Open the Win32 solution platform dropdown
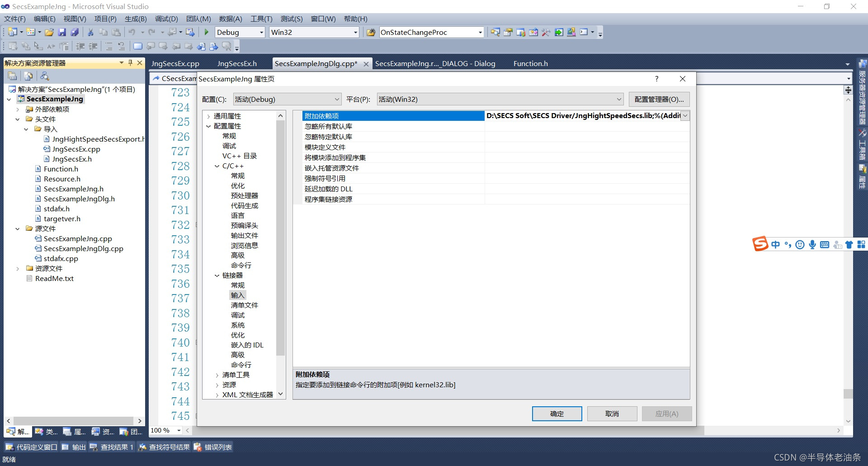868x466 pixels. 314,32
